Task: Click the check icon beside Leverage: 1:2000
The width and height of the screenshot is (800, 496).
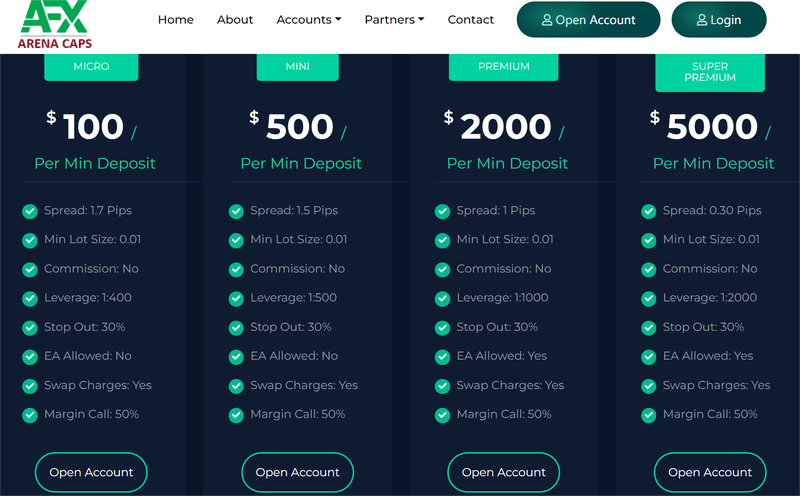Action: click(648, 298)
